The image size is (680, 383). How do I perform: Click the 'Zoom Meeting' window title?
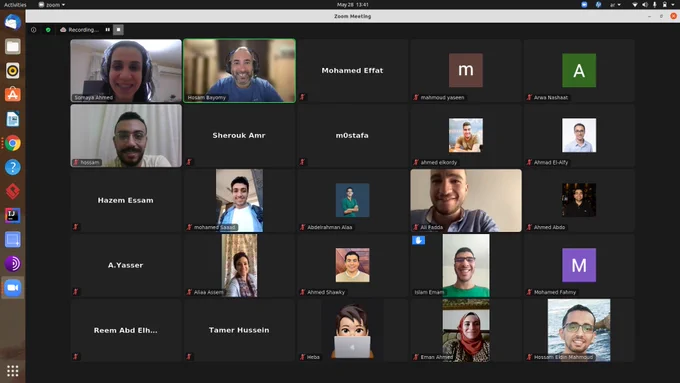353,16
